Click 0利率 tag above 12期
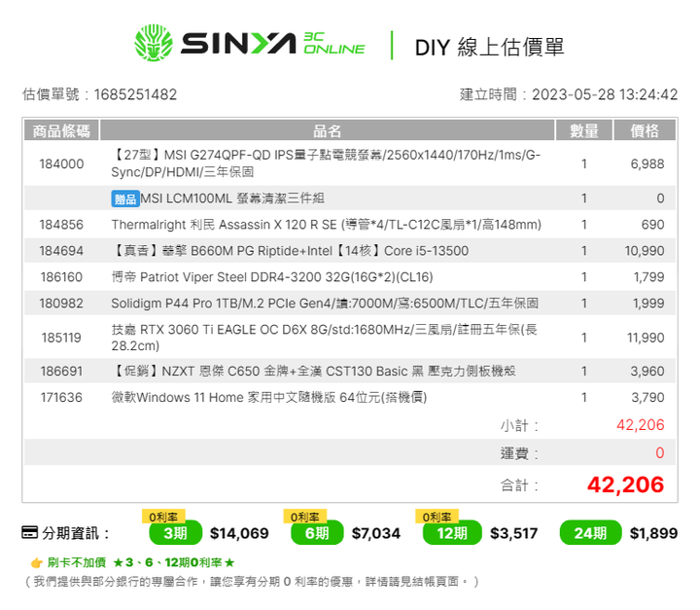The width and height of the screenshot is (700, 610). coord(437,517)
